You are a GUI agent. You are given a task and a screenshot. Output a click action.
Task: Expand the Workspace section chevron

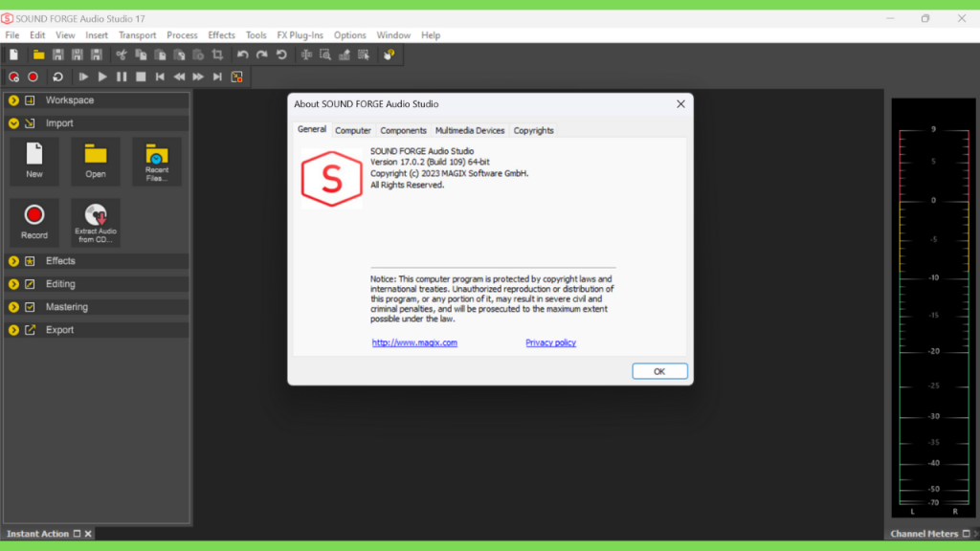(13, 99)
